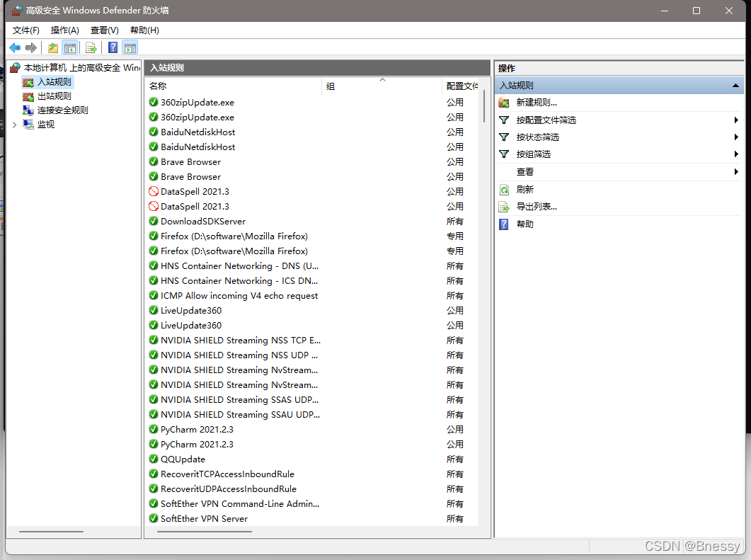Image resolution: width=751 pixels, height=560 pixels.
Task: Open the 按配置文件筛选 submenu arrow
Action: tap(736, 120)
